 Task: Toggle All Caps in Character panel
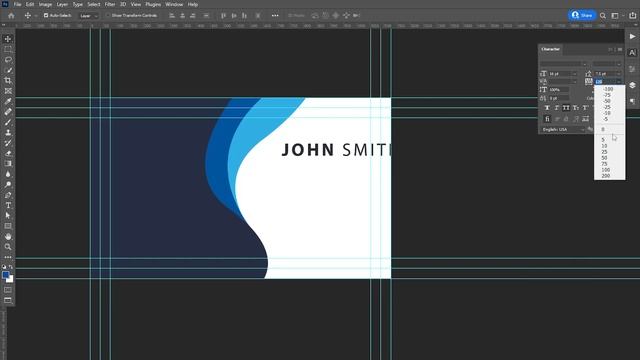pyautogui.click(x=566, y=108)
